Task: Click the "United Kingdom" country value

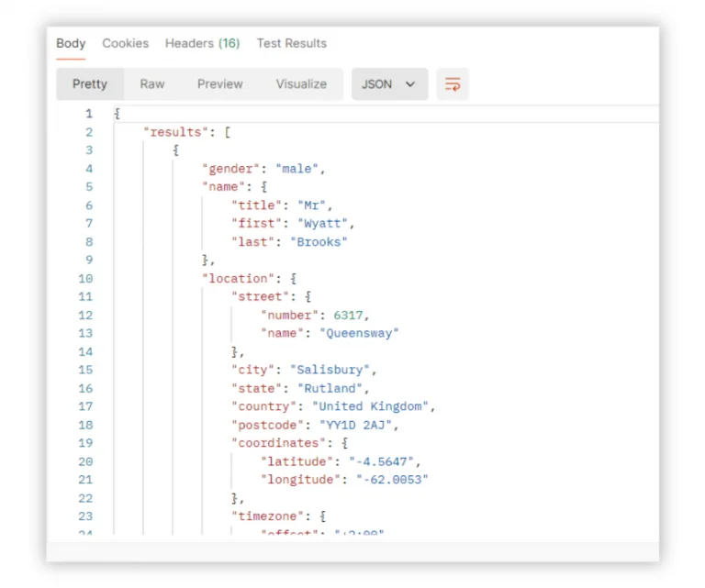Action: pyautogui.click(x=371, y=406)
